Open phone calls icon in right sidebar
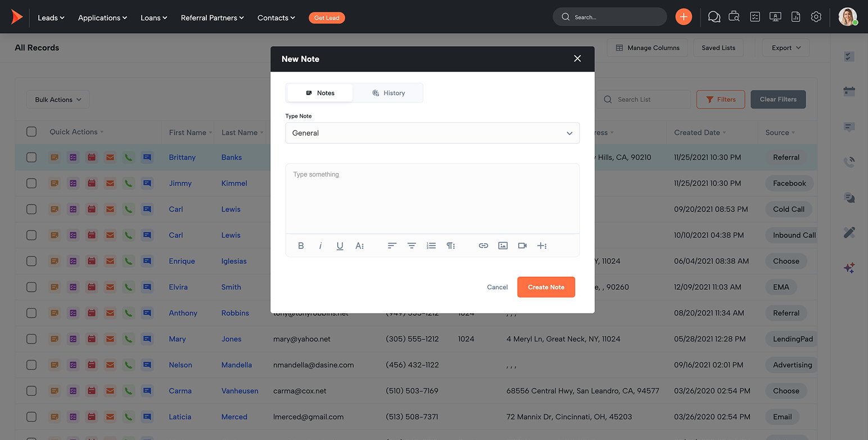Screen dimensions: 868x440 click(849, 163)
